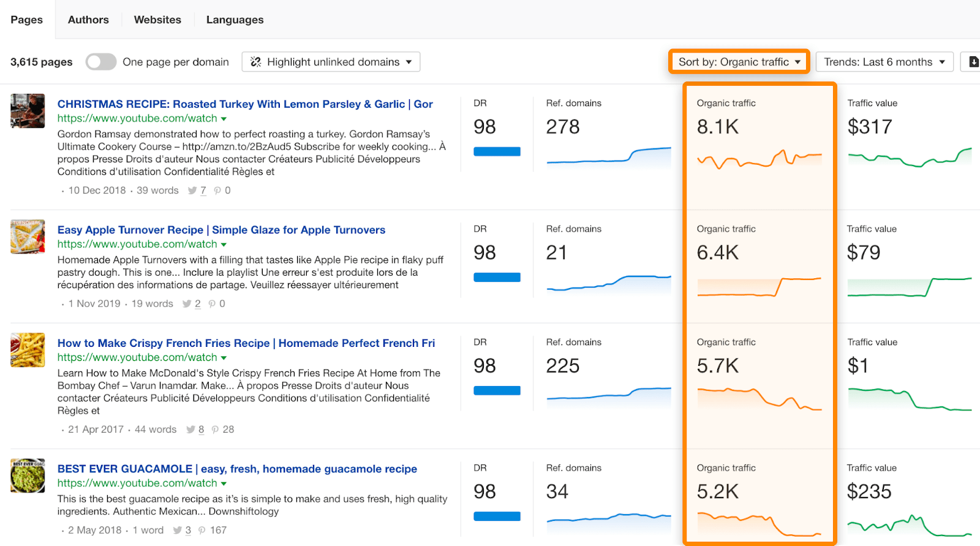980x546 pixels.
Task: Switch to the Websites tab
Action: pos(157,20)
